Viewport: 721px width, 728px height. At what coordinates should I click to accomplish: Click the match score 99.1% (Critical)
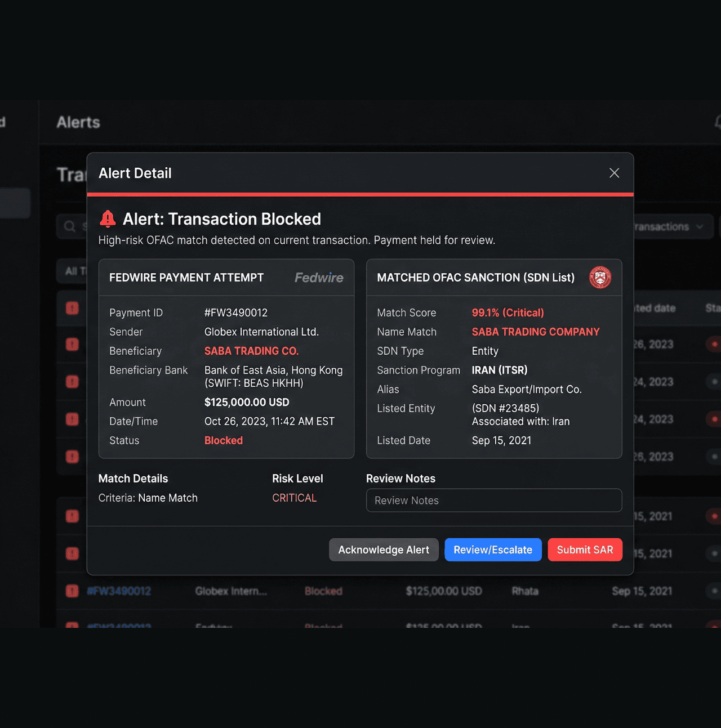point(508,312)
